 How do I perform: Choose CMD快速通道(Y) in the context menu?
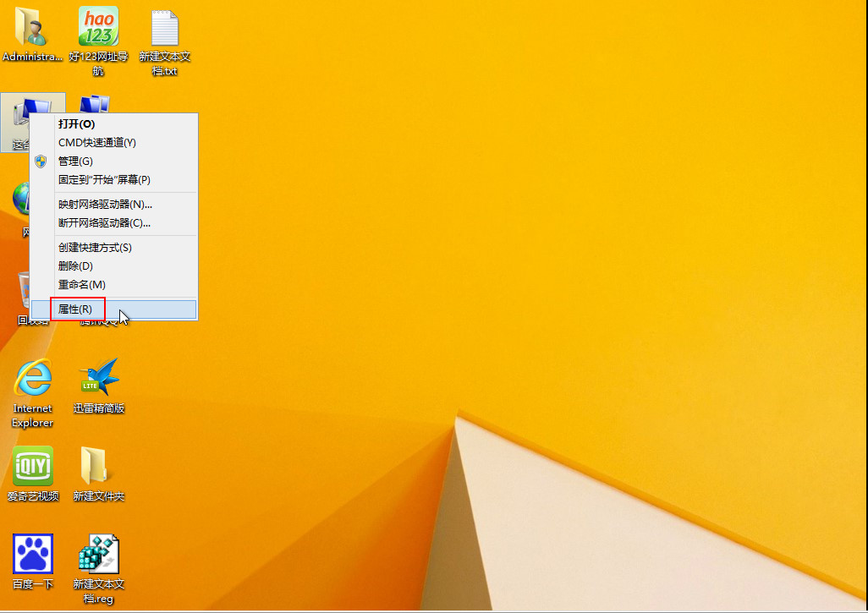tap(96, 143)
